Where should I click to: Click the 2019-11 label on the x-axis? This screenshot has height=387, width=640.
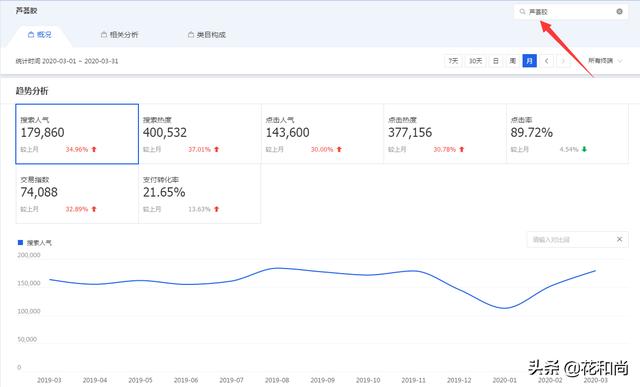(413, 380)
